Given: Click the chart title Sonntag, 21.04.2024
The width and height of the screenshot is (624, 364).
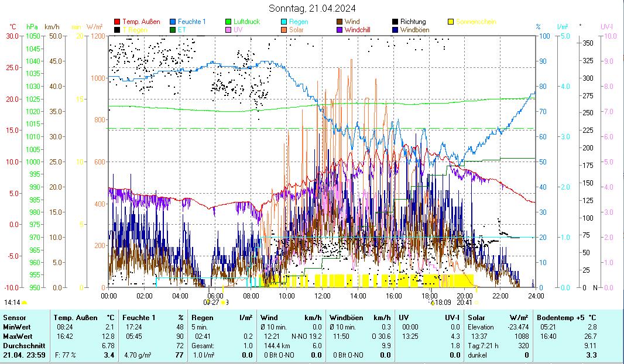Looking at the screenshot, I should coord(311,8).
